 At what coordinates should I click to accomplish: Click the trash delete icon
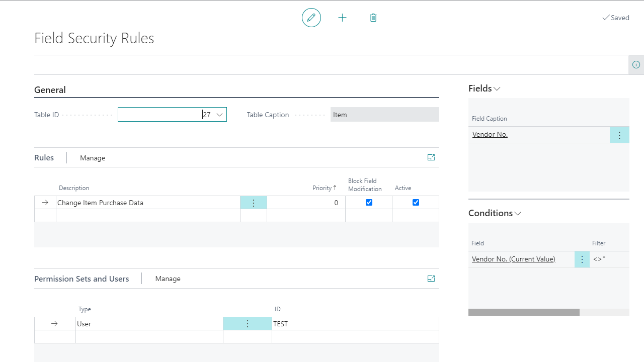[373, 18]
